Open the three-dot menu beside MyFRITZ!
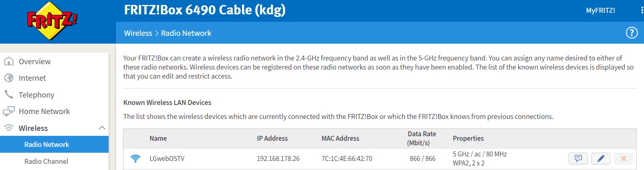 (x=642, y=10)
